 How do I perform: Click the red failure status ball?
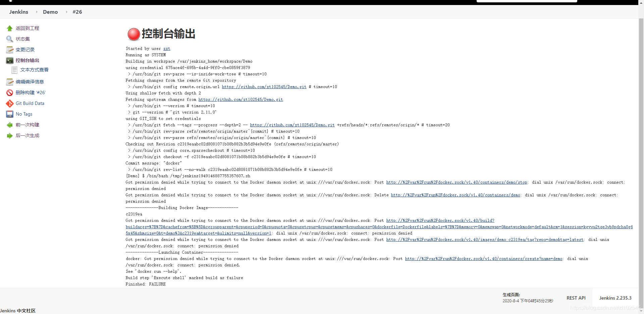(x=134, y=34)
